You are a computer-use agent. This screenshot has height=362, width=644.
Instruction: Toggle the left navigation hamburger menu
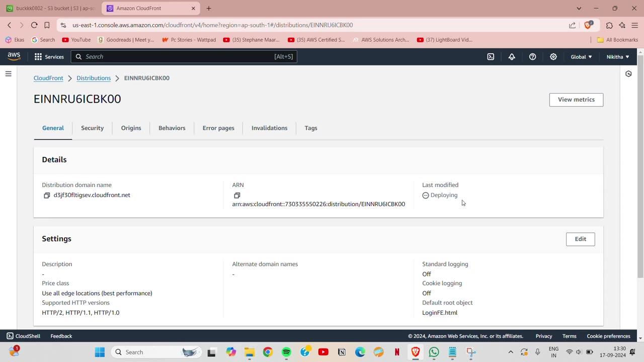[x=8, y=74]
